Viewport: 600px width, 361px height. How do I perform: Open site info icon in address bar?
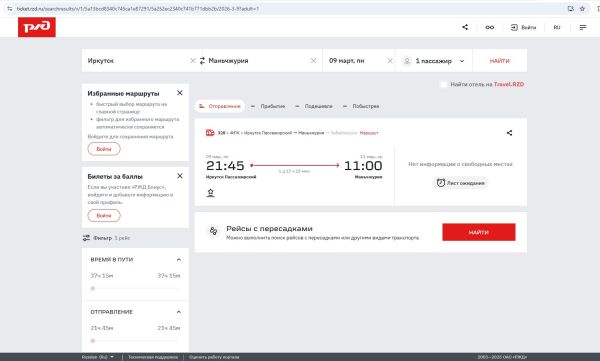click(10, 8)
